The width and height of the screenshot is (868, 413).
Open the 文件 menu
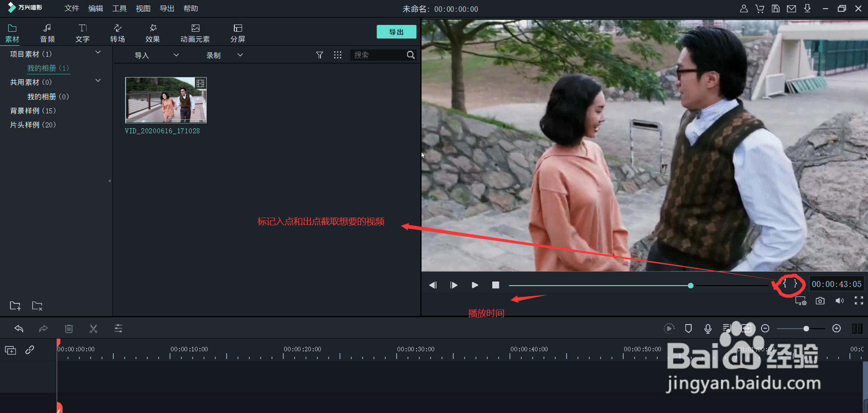click(x=72, y=9)
